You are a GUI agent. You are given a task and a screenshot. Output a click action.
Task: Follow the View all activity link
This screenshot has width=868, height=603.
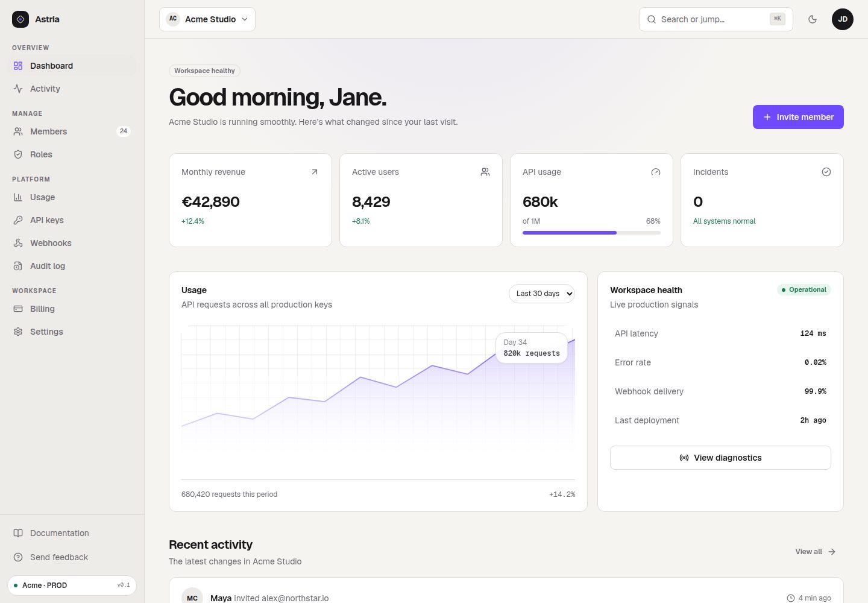pyautogui.click(x=816, y=552)
